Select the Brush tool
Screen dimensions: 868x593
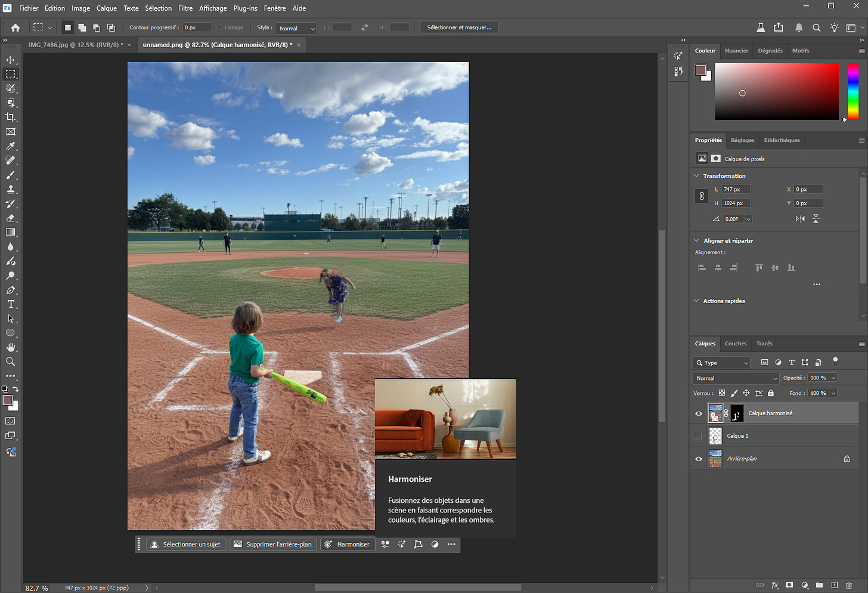[11, 175]
